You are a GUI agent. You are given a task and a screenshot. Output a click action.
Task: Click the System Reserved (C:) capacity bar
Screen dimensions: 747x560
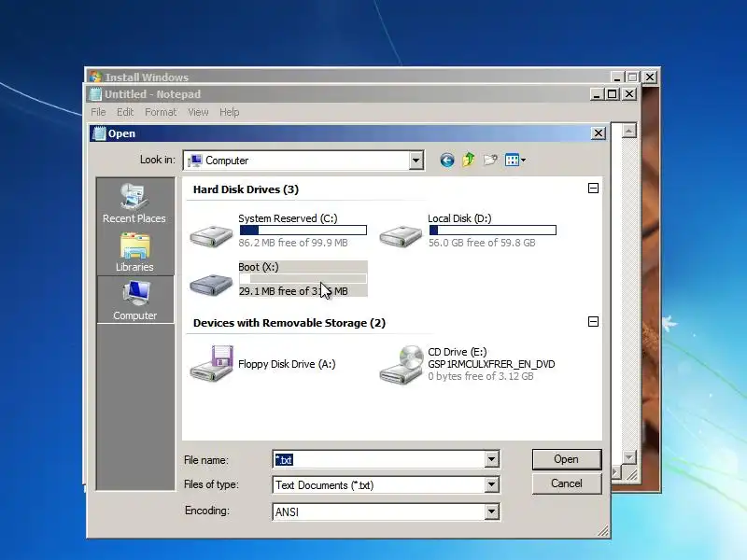tap(303, 231)
